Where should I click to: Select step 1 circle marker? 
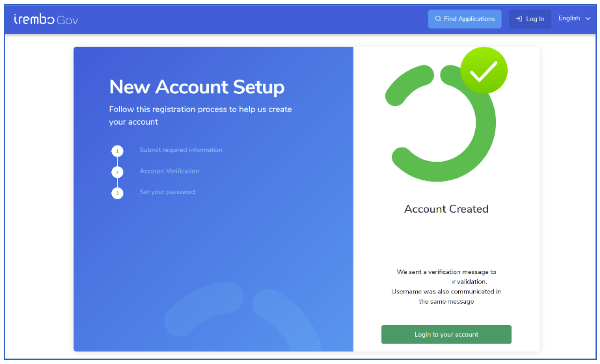pos(117,151)
